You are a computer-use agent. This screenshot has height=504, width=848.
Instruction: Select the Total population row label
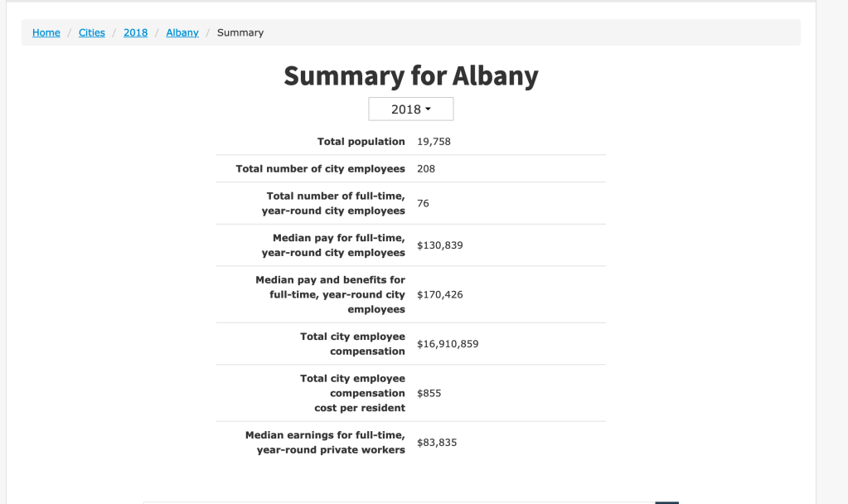tap(361, 142)
